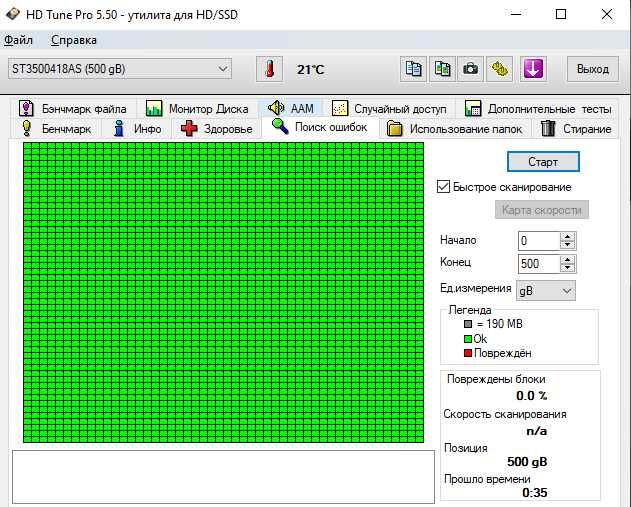Decrease the Начало value with down arrow

pos(567,245)
